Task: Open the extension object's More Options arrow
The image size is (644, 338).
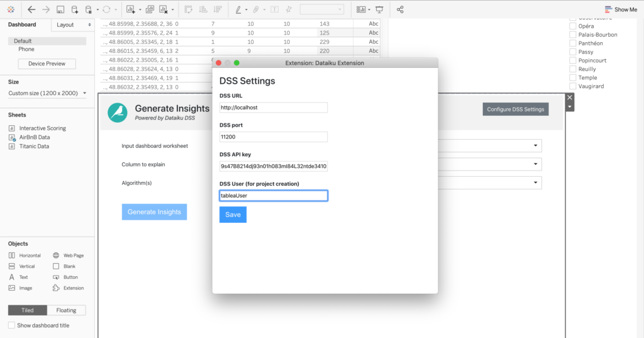Action: pyautogui.click(x=570, y=107)
